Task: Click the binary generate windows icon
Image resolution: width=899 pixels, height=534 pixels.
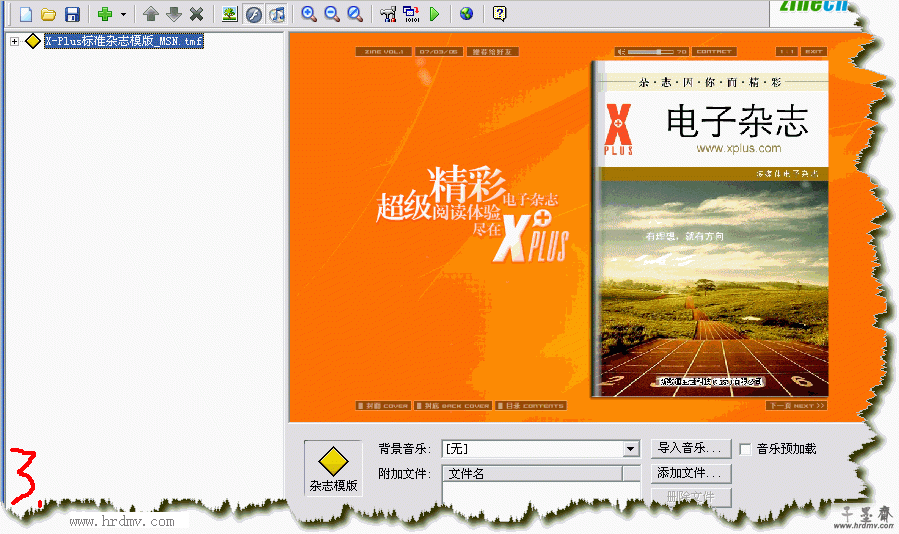Action: 411,14
